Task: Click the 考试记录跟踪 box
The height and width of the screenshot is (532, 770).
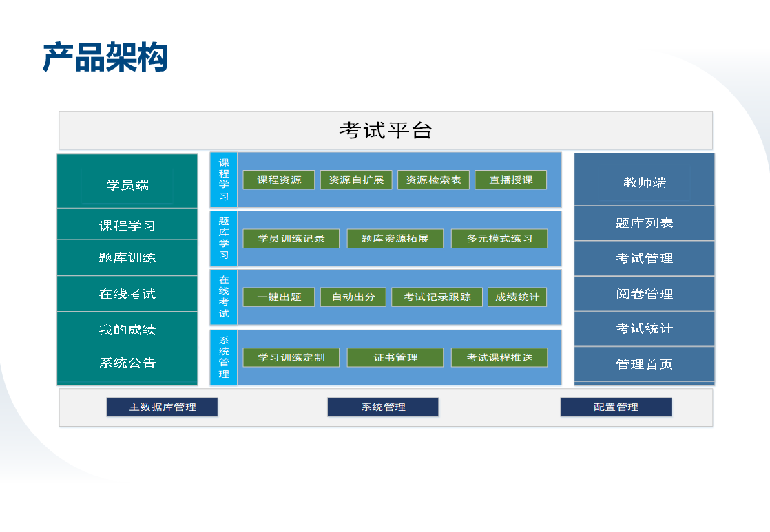Action: (437, 297)
